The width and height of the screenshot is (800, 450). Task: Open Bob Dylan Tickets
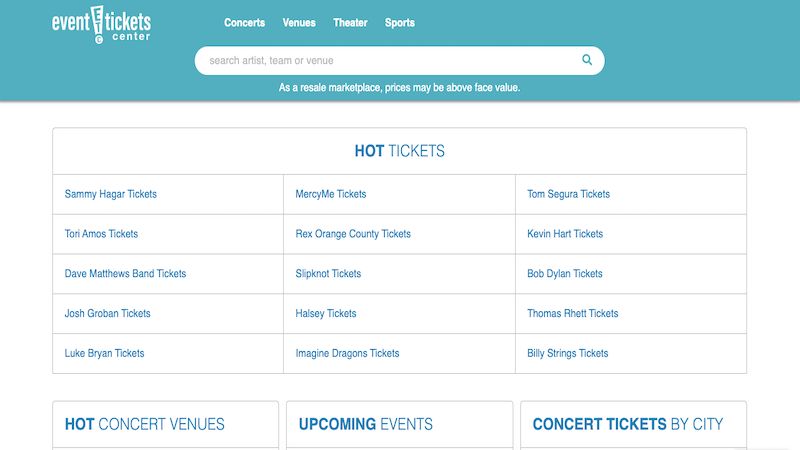tap(565, 273)
